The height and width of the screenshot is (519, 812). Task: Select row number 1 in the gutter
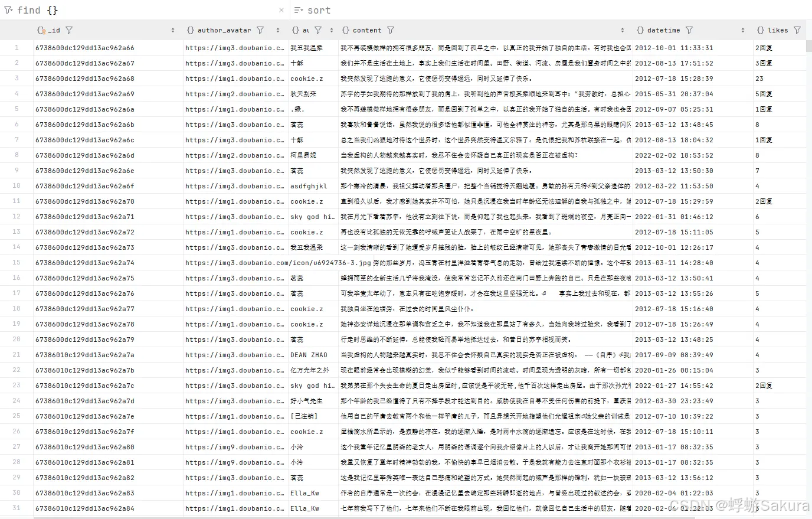[17, 48]
